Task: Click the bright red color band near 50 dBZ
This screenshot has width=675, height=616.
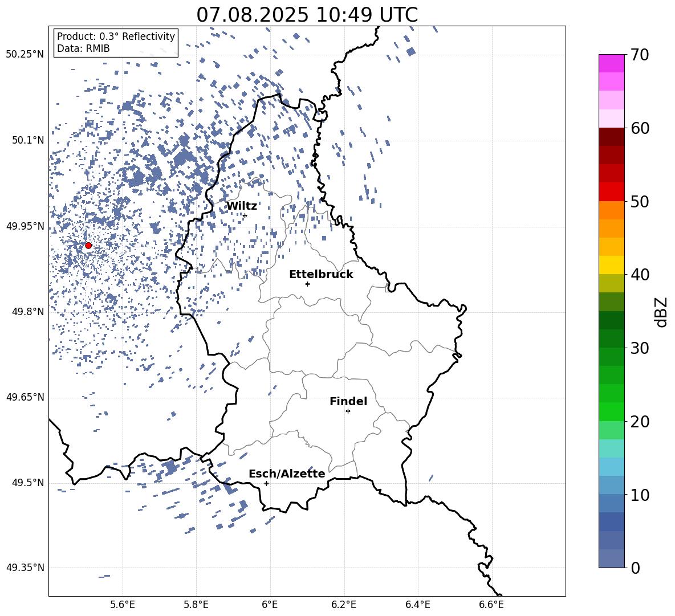Action: [611, 192]
